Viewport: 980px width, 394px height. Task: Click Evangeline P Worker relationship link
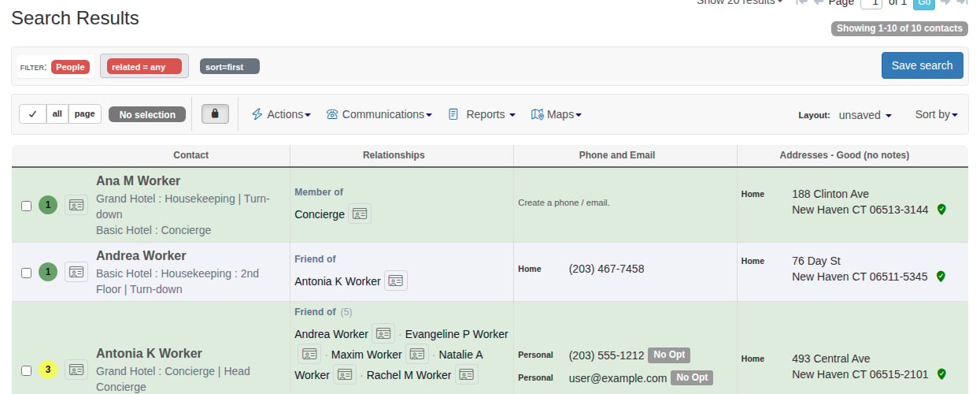457,334
